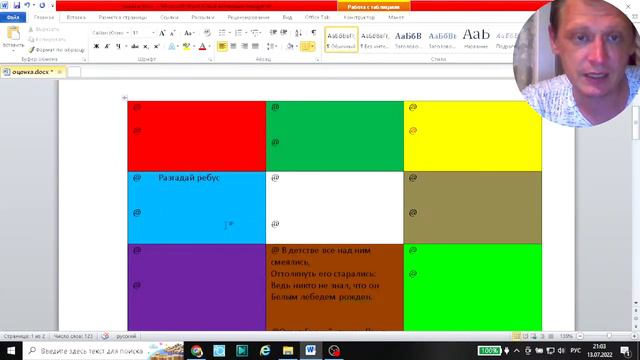
Task: Toggle Show paragraph marks (¶)
Action: pos(313,33)
